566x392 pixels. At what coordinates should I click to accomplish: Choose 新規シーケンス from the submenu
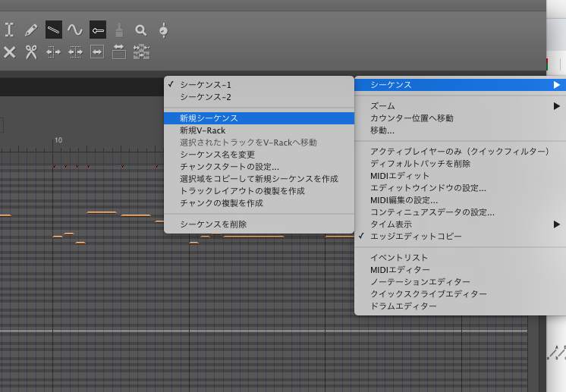[259, 118]
